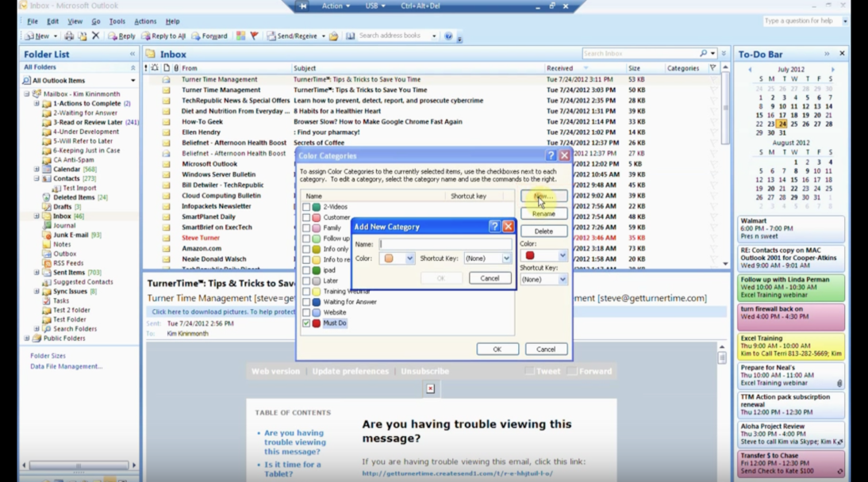Click Cancel in Color Categories dialog
Viewport: 868px width, 482px height.
click(x=545, y=349)
